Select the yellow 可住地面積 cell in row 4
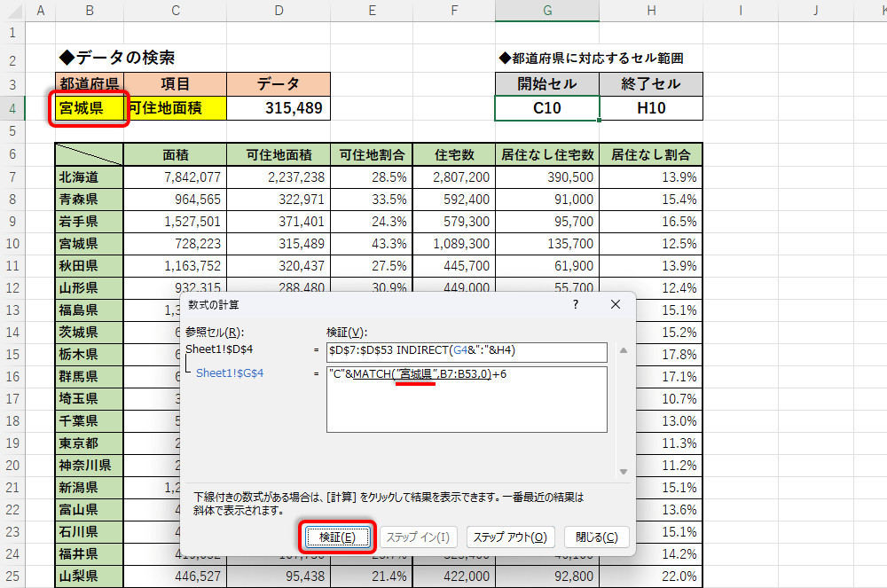The width and height of the screenshot is (887, 588). (x=175, y=108)
